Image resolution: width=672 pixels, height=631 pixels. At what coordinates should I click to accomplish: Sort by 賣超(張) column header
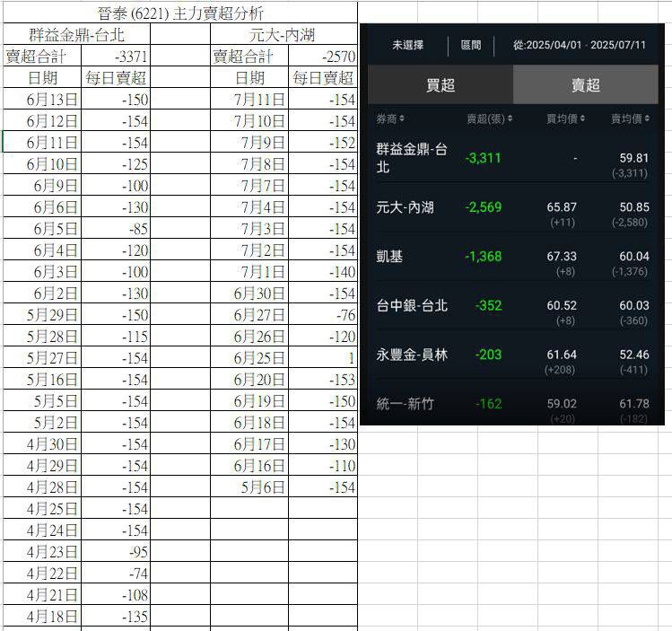pyautogui.click(x=489, y=118)
